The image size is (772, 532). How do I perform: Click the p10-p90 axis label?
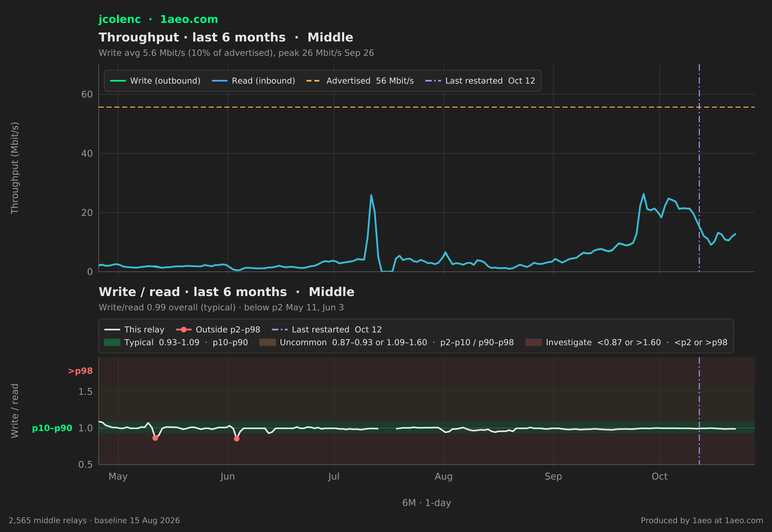click(52, 428)
